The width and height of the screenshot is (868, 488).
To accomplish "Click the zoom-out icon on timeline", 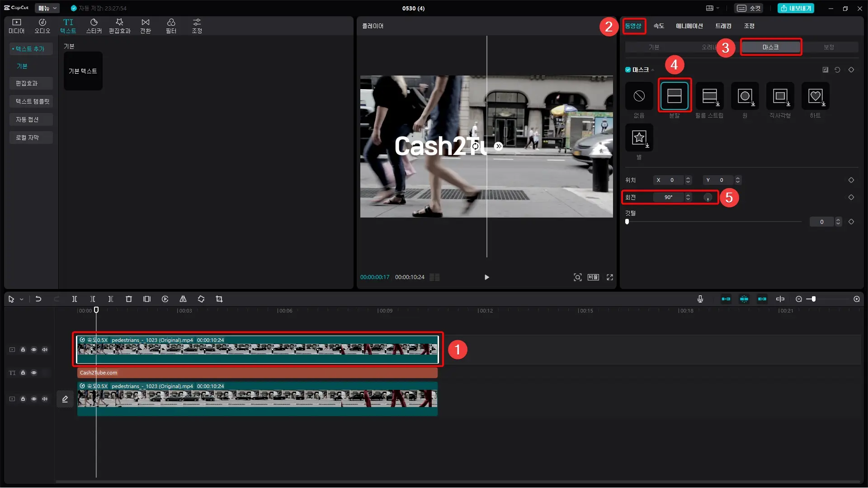I will click(799, 299).
